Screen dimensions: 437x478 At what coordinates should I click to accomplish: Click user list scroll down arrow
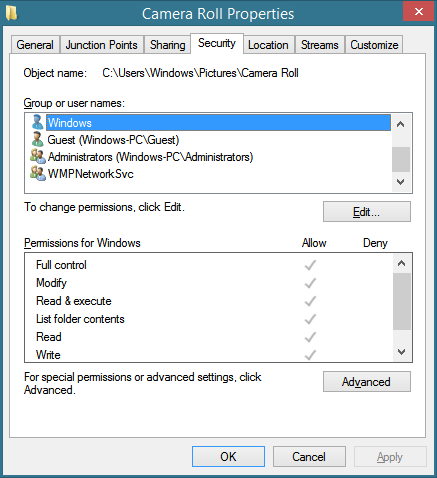tap(401, 182)
